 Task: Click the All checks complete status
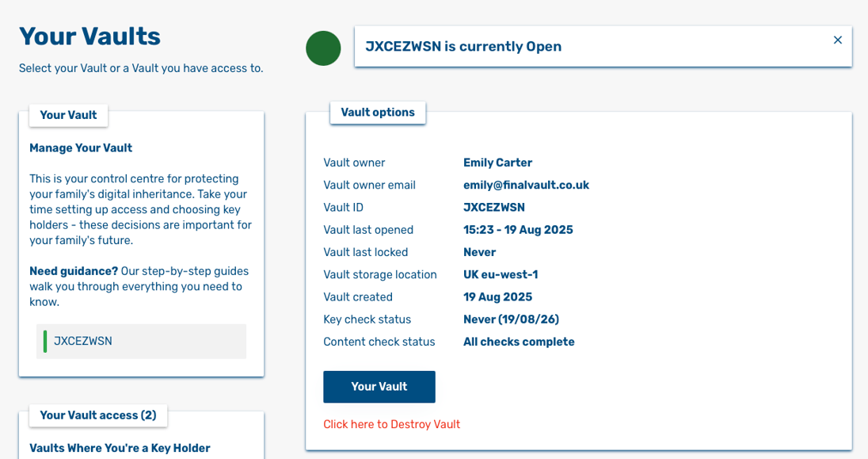click(519, 342)
